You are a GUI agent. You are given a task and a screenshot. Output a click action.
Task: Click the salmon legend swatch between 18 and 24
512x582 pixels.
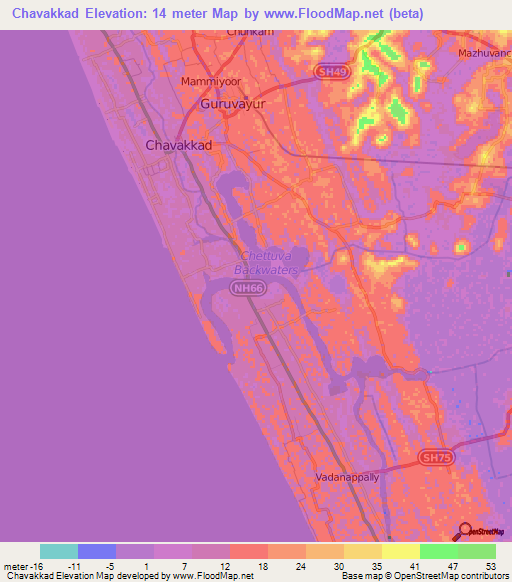(x=287, y=552)
